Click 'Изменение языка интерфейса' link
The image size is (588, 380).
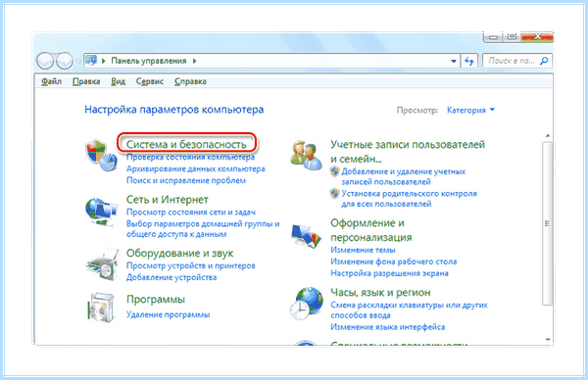coord(388,327)
